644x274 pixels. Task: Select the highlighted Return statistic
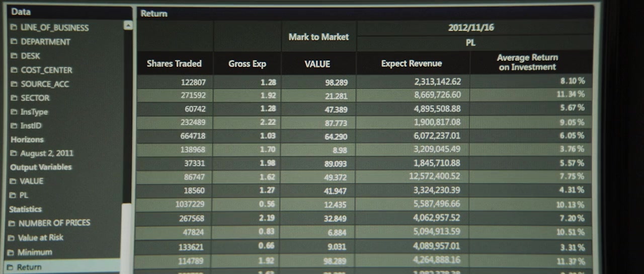[x=29, y=267]
